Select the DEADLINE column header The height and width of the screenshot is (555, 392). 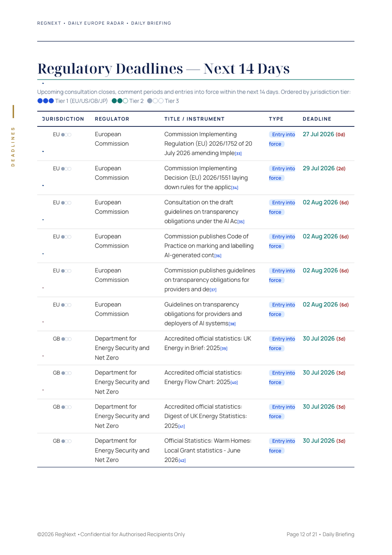(317, 119)
